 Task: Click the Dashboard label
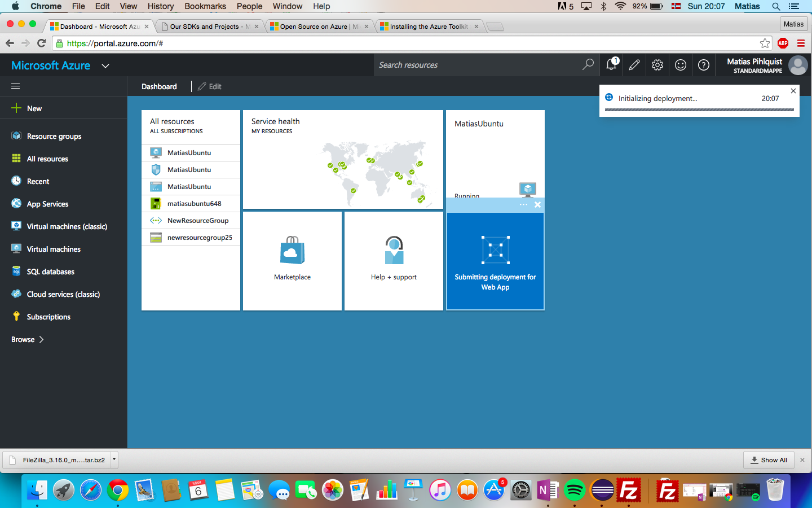coord(159,86)
